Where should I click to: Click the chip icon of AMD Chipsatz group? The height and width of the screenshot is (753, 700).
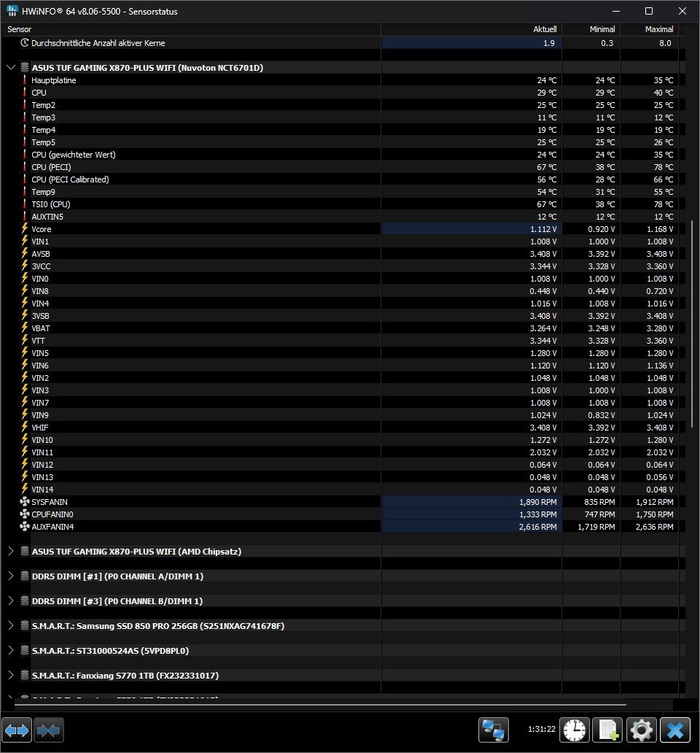(25, 551)
